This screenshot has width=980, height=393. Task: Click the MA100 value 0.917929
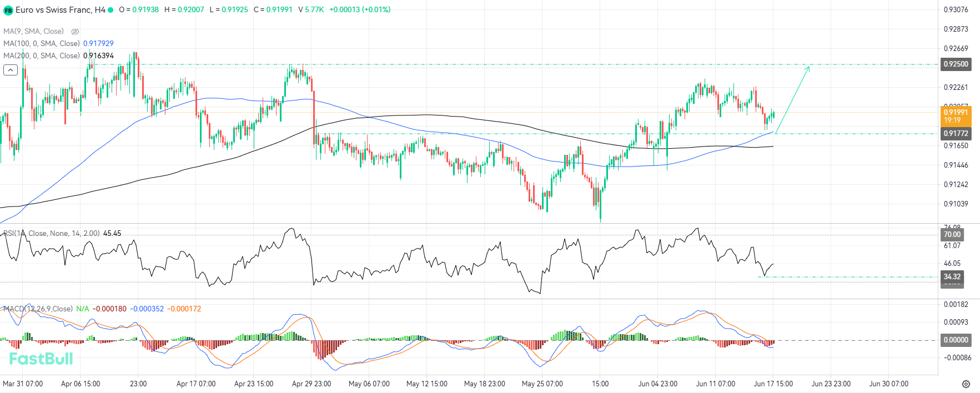[98, 43]
